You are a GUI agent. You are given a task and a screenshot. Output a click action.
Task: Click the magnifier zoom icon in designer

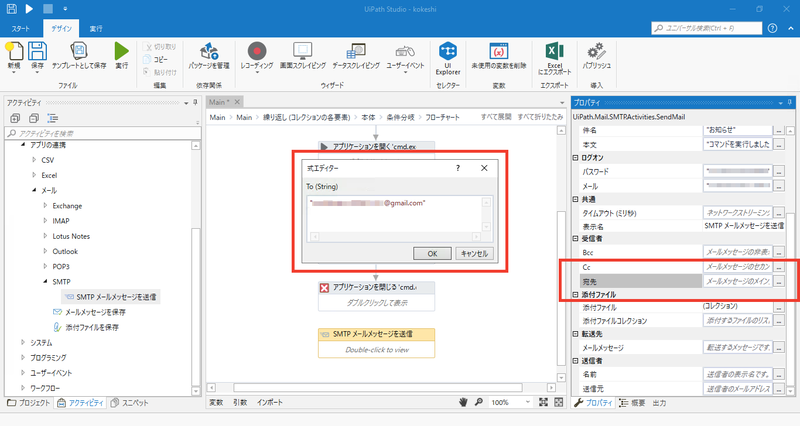point(479,402)
